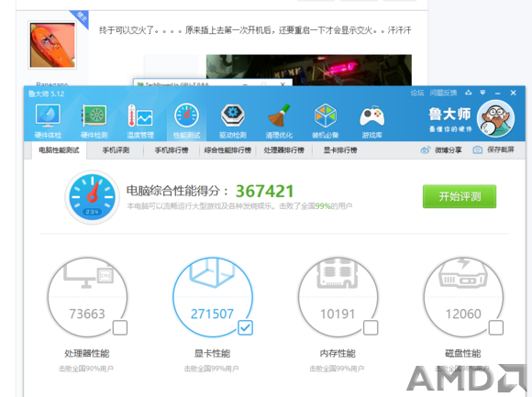Image resolution: width=532 pixels, height=397 pixels.
Task: Open 硬件检测 hardware detection icon
Action: tap(94, 121)
